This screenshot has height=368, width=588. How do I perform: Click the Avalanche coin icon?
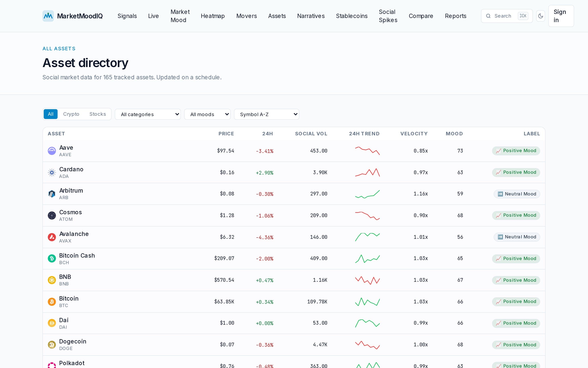pyautogui.click(x=52, y=237)
